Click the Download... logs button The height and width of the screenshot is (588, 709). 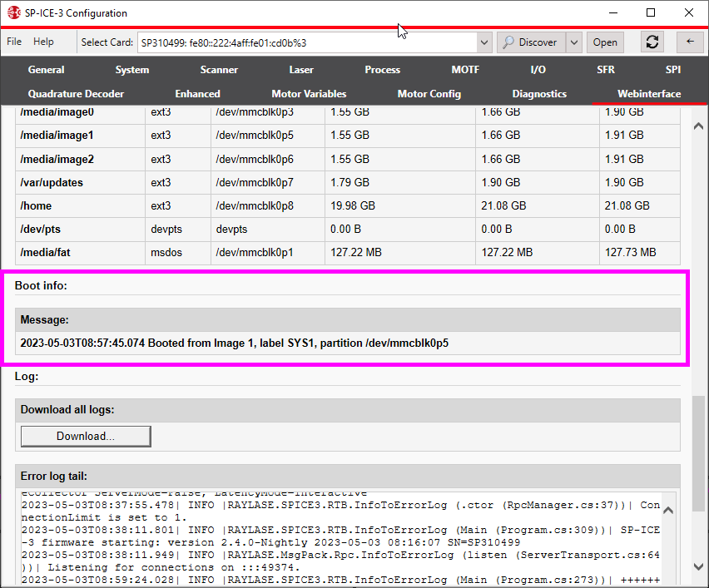point(86,436)
